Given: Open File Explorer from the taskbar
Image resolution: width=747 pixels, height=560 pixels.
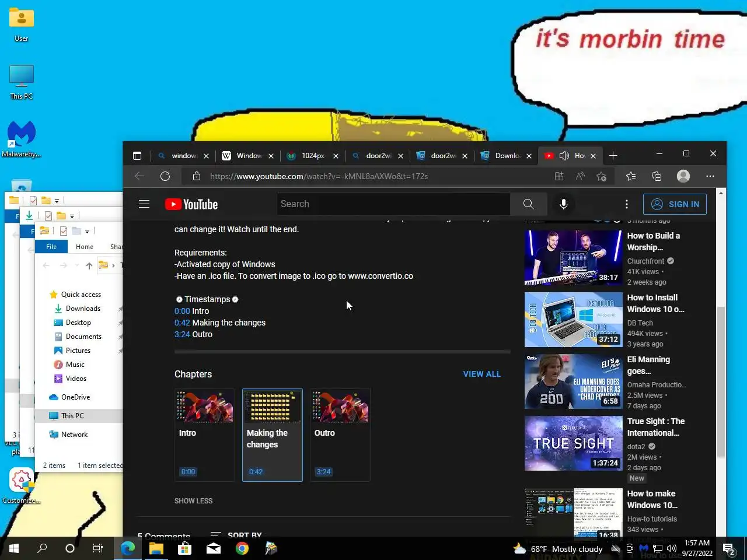Looking at the screenshot, I should pos(156,548).
